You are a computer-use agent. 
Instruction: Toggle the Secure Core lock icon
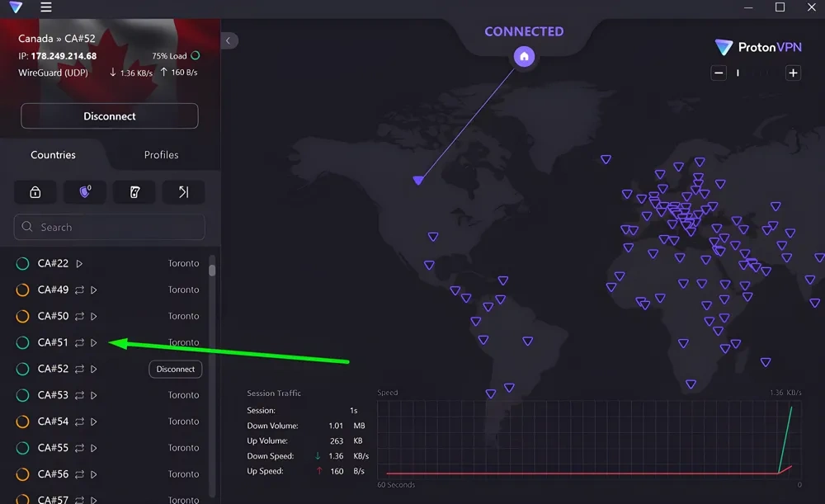35,192
